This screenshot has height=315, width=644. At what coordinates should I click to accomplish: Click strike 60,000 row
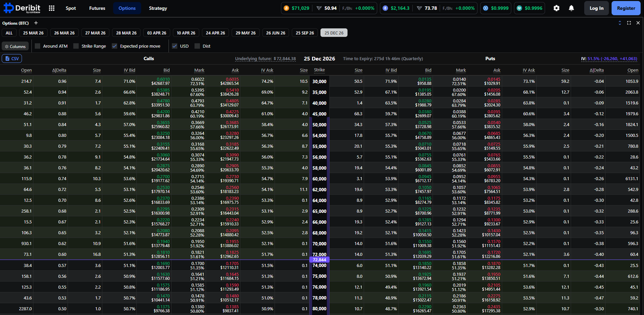320,178
